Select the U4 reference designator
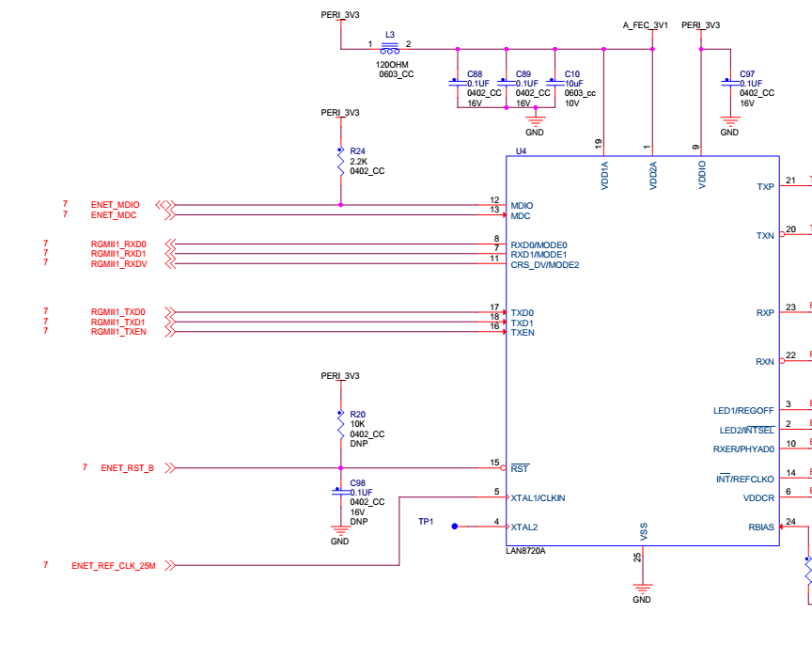Viewport: 812px width, 645px height. (521, 151)
